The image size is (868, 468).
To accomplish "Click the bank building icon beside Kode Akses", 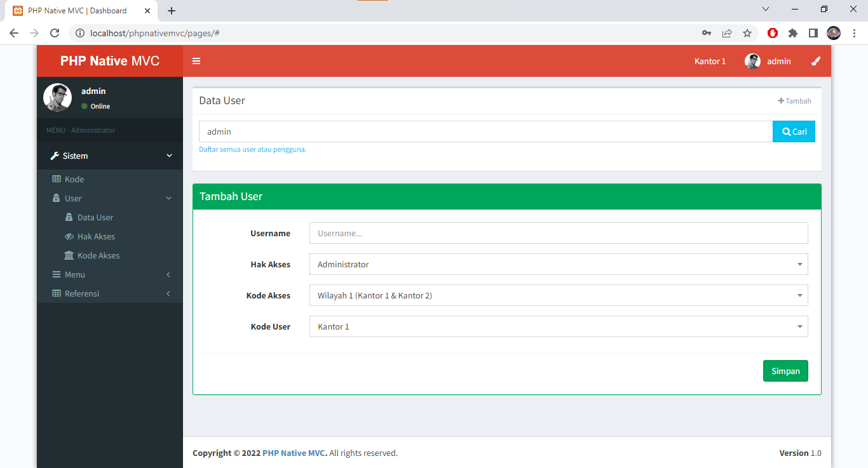I will [x=69, y=255].
